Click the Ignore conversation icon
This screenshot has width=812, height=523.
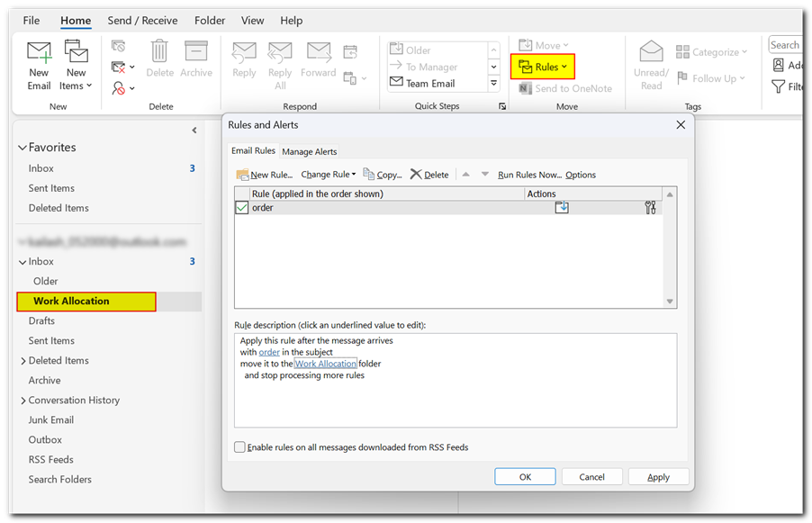point(119,46)
